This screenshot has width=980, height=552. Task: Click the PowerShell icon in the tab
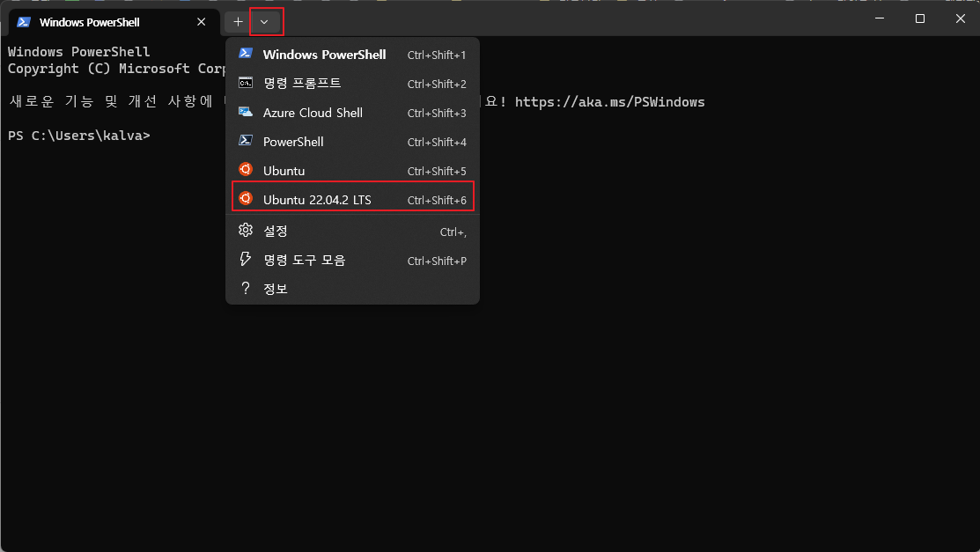click(x=24, y=22)
